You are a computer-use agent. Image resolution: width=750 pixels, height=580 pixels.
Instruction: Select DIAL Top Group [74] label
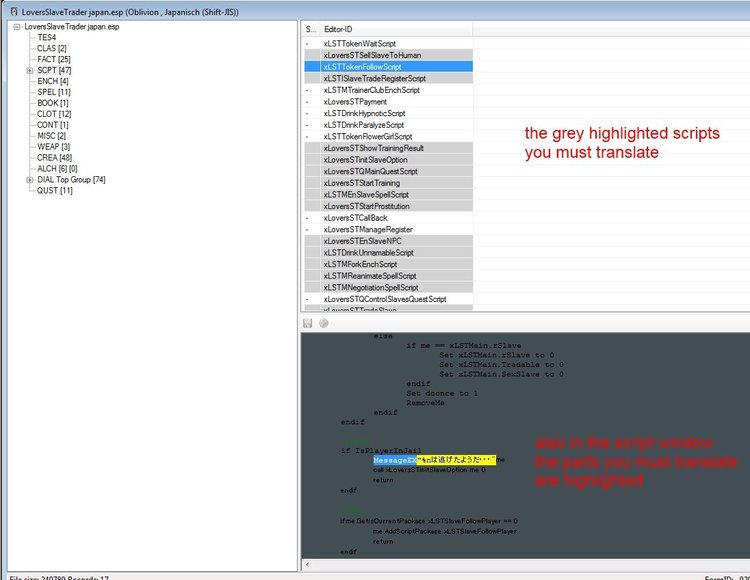[x=71, y=180]
